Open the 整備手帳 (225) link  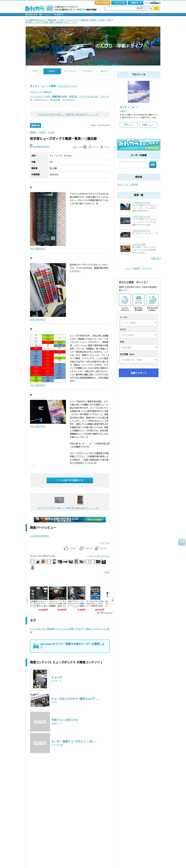click(59, 96)
